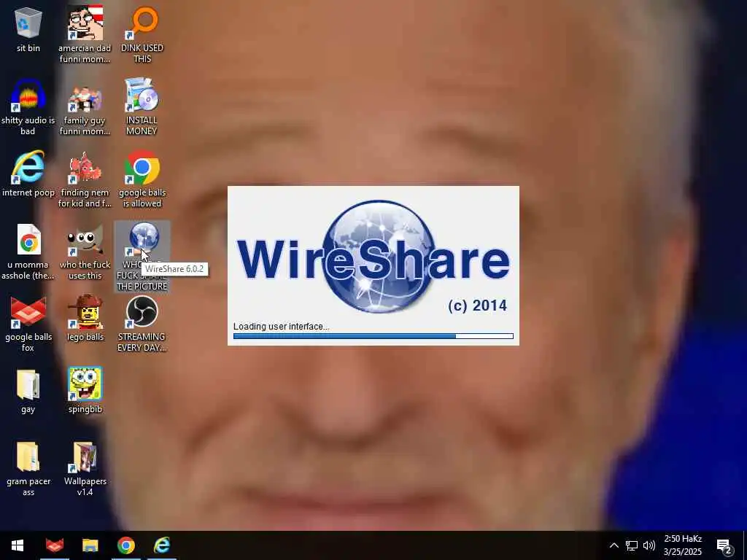Click the WireShare splash screen logo
Viewport: 747px width, 560px height.
tap(373, 257)
